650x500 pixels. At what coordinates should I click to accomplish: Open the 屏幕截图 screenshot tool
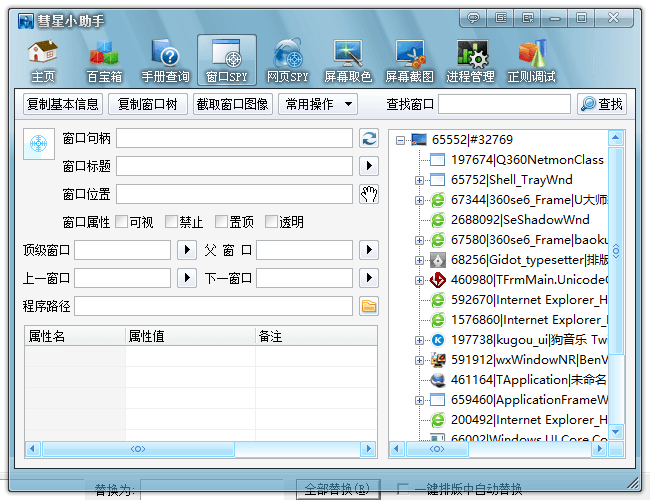tap(409, 62)
